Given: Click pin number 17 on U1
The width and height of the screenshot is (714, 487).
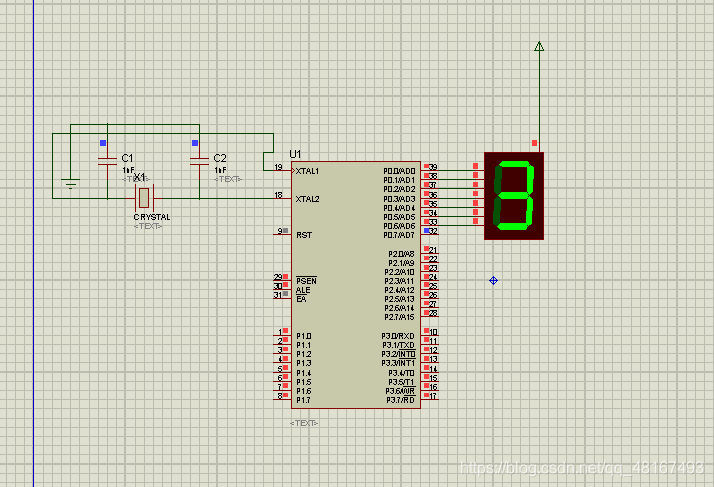Looking at the screenshot, I should tap(433, 396).
